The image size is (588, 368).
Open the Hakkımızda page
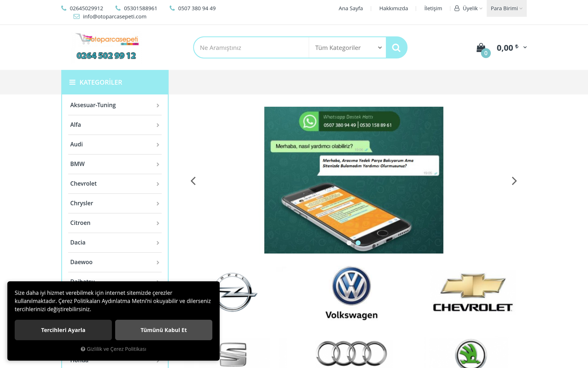[394, 8]
